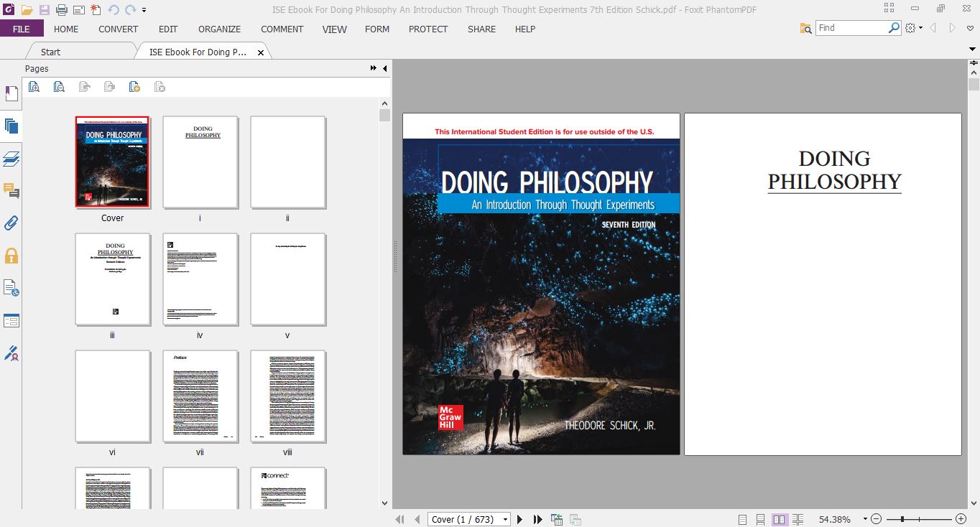The image size is (980, 527).
Task: Click the previous view icon in status bar
Action: [557, 519]
